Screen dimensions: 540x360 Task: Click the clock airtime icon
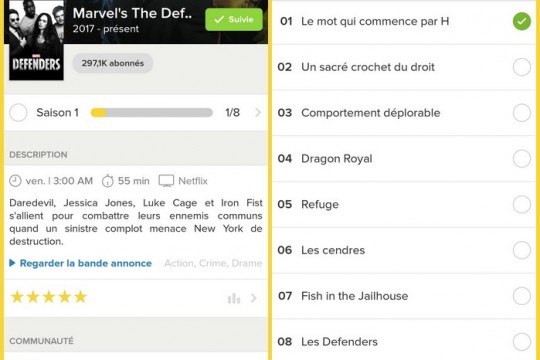point(15,181)
